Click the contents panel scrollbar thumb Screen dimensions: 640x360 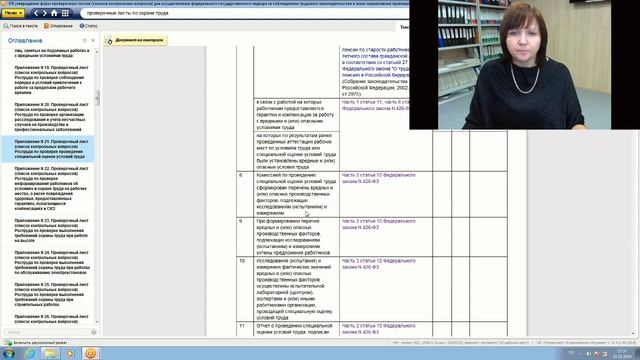point(97,98)
